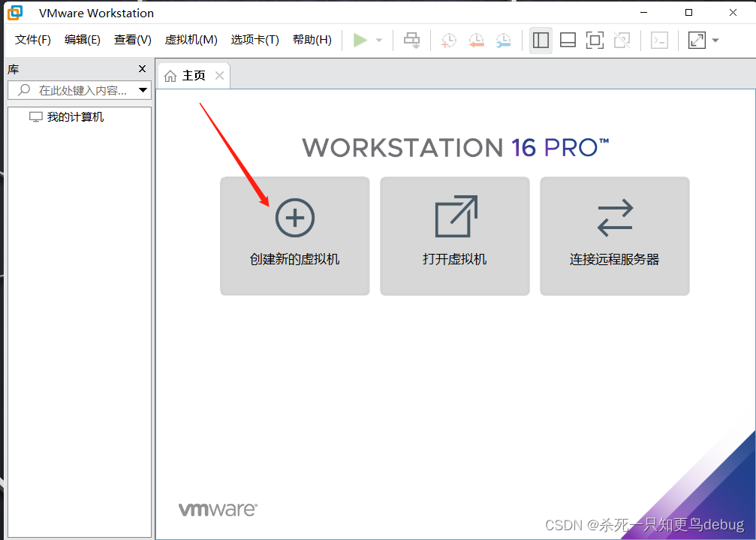This screenshot has width=756, height=540.
Task: Select 连接远程服务器 on the home page
Action: [614, 235]
